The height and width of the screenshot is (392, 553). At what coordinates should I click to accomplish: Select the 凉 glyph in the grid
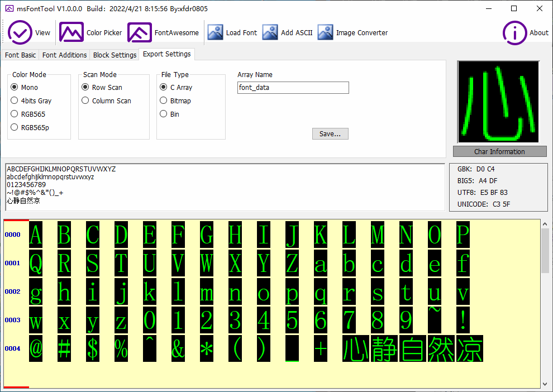(469, 348)
